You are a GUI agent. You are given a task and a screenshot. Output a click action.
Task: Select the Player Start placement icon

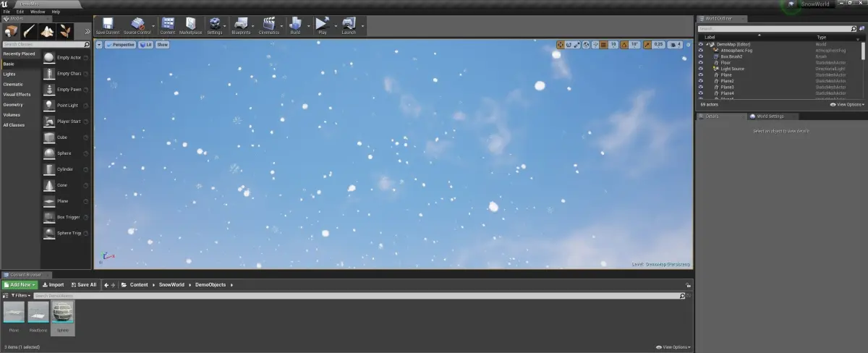48,122
